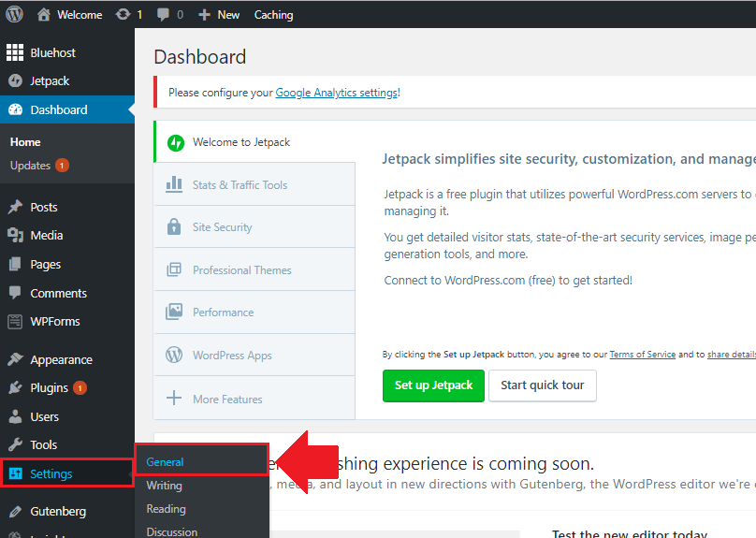
Task: Open the WPForms sidebar label
Action: pyautogui.click(x=55, y=322)
